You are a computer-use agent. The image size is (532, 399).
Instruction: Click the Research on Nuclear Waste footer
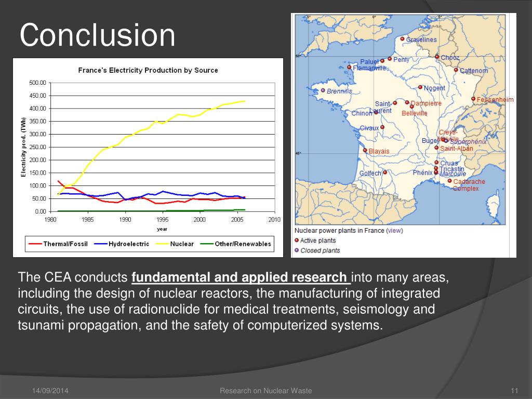point(265,391)
